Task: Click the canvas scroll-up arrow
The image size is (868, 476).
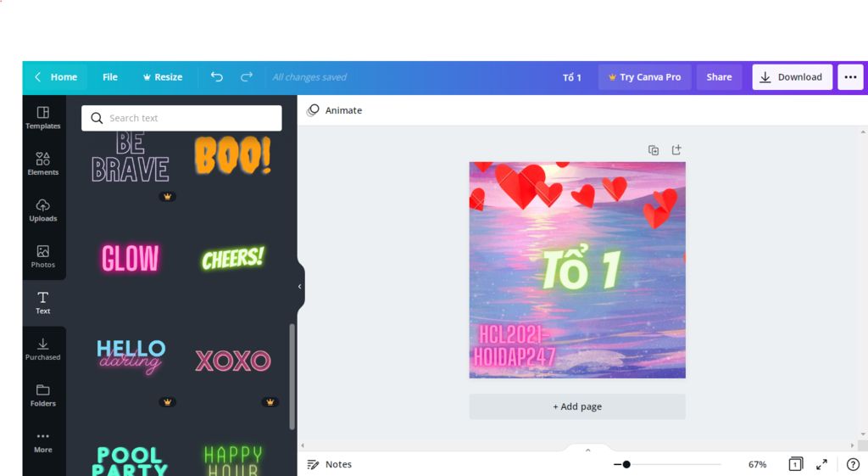Action: (862, 132)
